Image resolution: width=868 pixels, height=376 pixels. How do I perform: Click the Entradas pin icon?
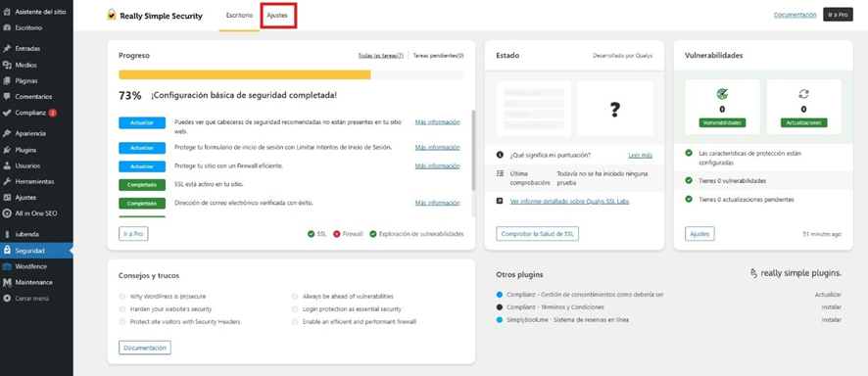point(7,49)
